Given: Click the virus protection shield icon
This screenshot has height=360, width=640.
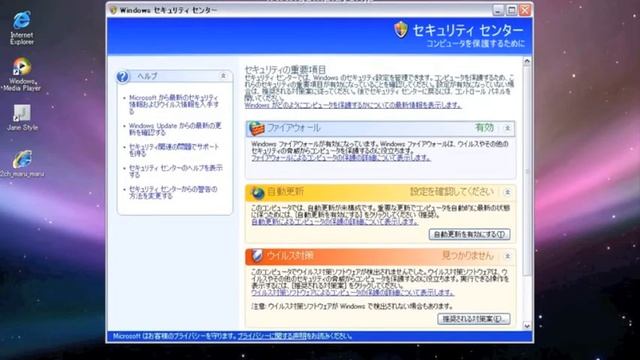Looking at the screenshot, I should pyautogui.click(x=257, y=256).
